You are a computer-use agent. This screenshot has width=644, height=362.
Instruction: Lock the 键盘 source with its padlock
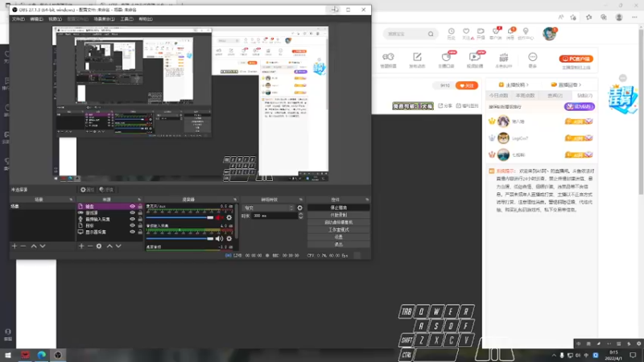[140, 207]
